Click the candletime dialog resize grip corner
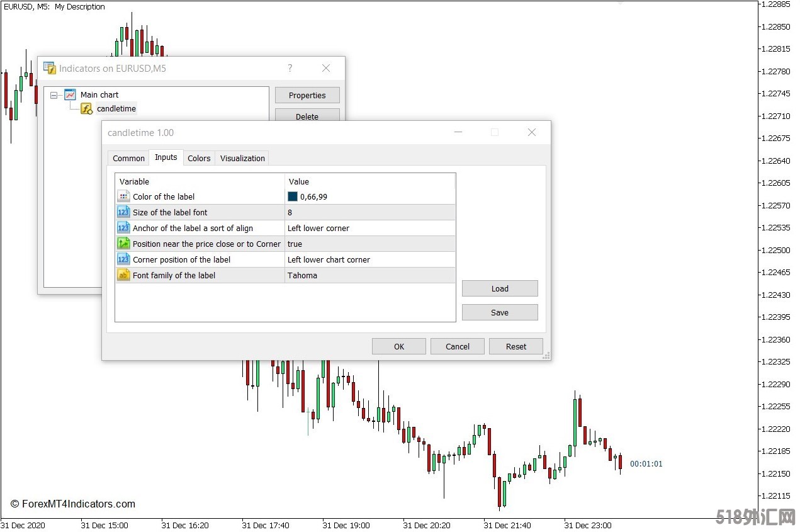 click(546, 356)
